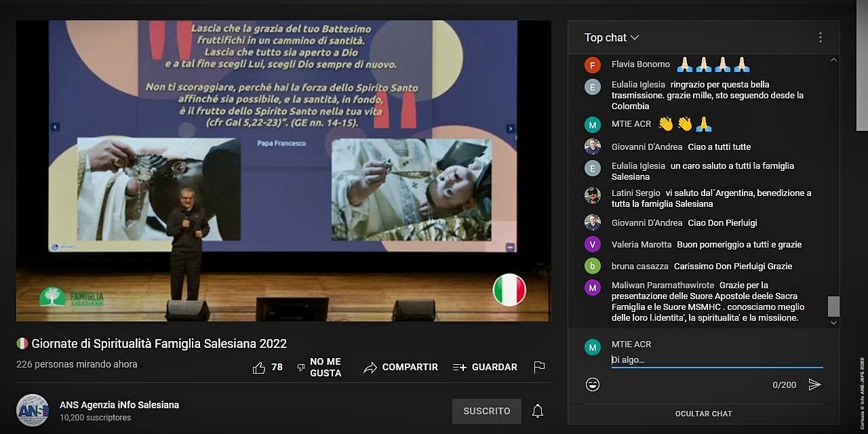Image resolution: width=868 pixels, height=434 pixels.
Task: Click the slide's left navigation arrow
Action: pos(55,127)
